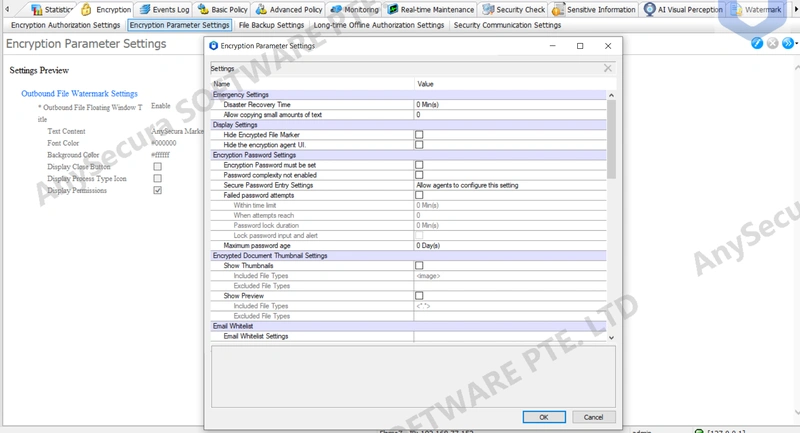Viewport: 800px width, 433px height.
Task: Open Outbound File Watermark Settings link
Action: pos(79,93)
